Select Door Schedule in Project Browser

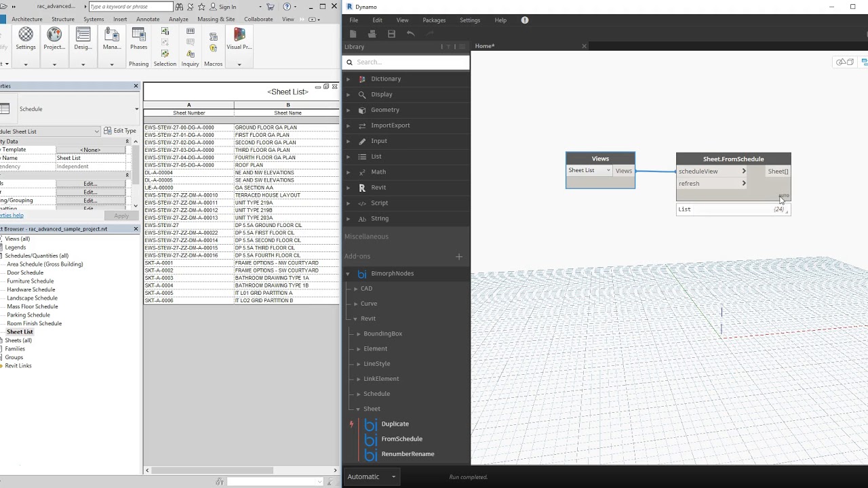(25, 272)
